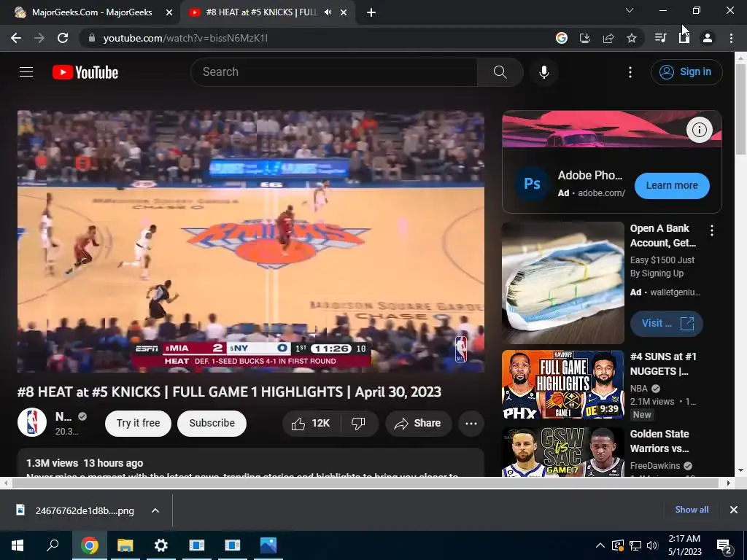Screen dimensions: 747x560
Task: Open the Photos app on taskbar
Action: coord(268,545)
